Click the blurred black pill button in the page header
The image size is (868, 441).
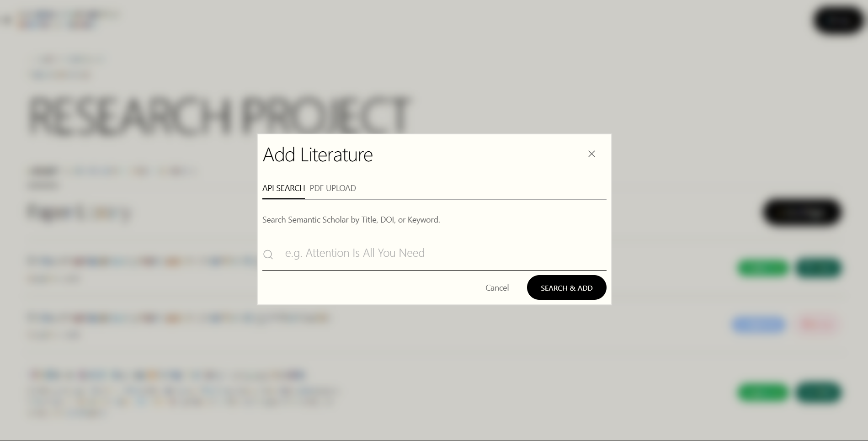click(838, 20)
